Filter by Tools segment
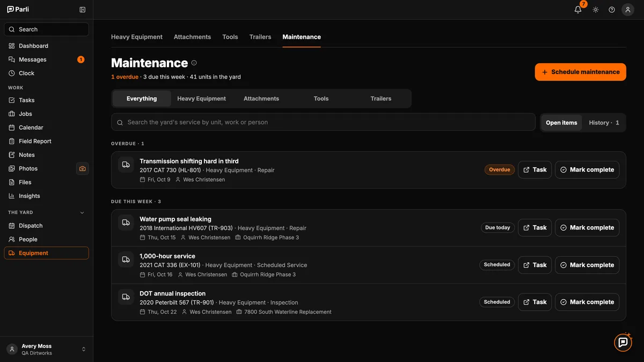Viewport: 644px width, 362px height. pyautogui.click(x=321, y=99)
